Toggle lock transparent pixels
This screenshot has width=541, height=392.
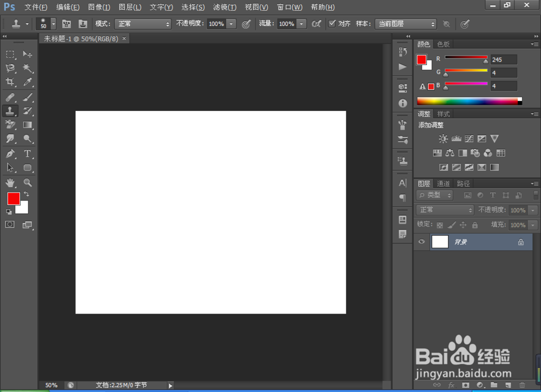pos(439,225)
